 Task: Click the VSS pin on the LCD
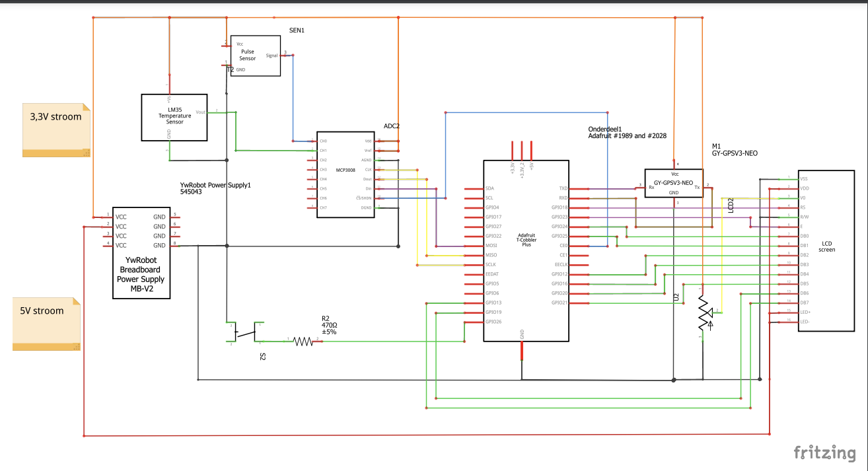789,178
